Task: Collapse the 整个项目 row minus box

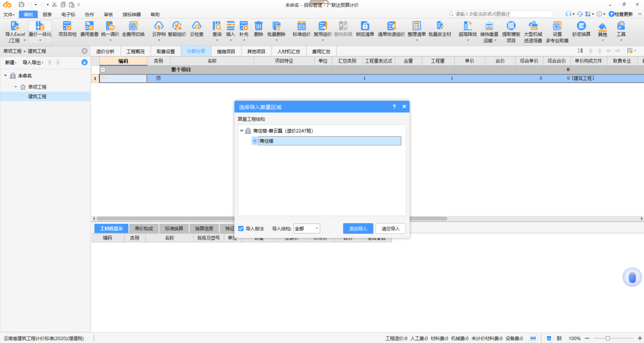Action: coord(103,69)
